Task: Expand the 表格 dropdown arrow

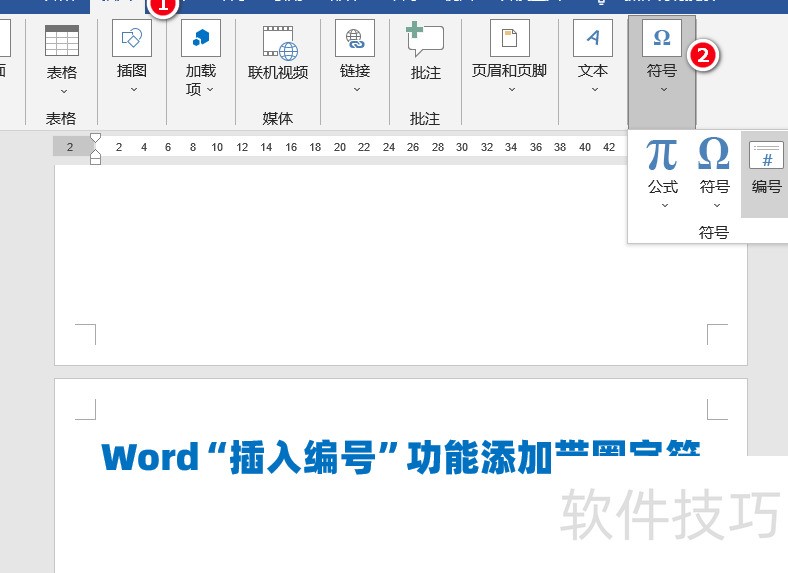Action: [x=63, y=91]
